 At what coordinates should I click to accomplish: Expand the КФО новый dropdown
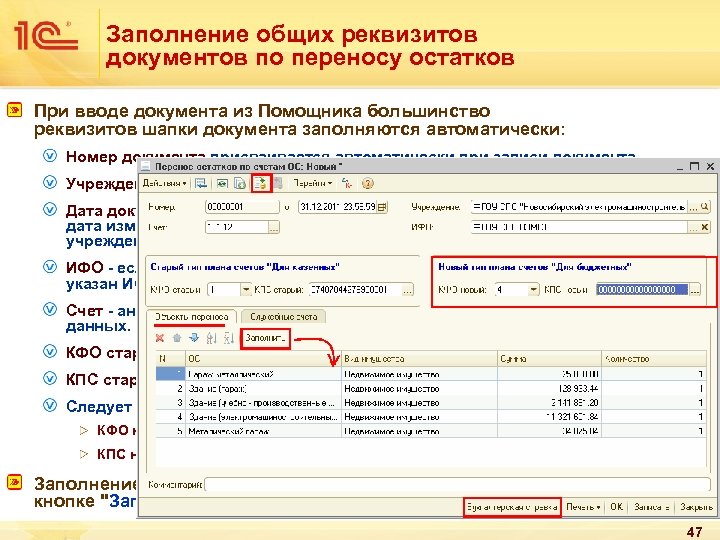[533, 290]
